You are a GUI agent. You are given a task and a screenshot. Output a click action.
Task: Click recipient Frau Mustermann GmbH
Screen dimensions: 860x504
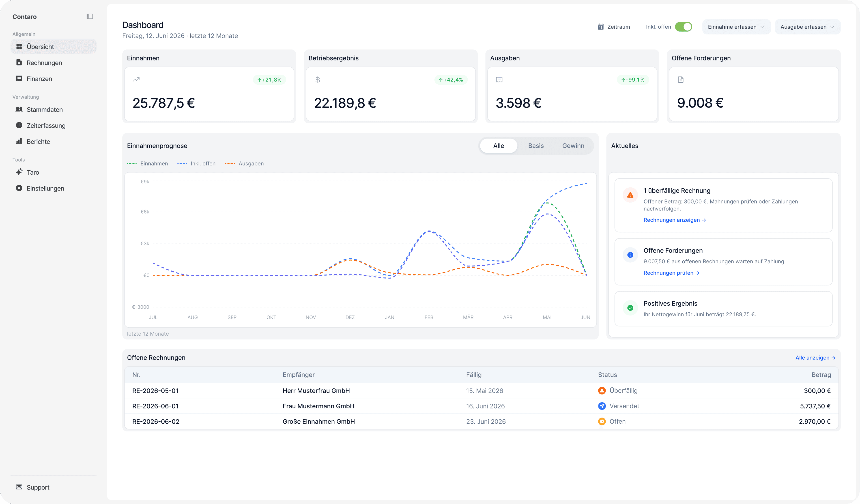click(x=318, y=406)
